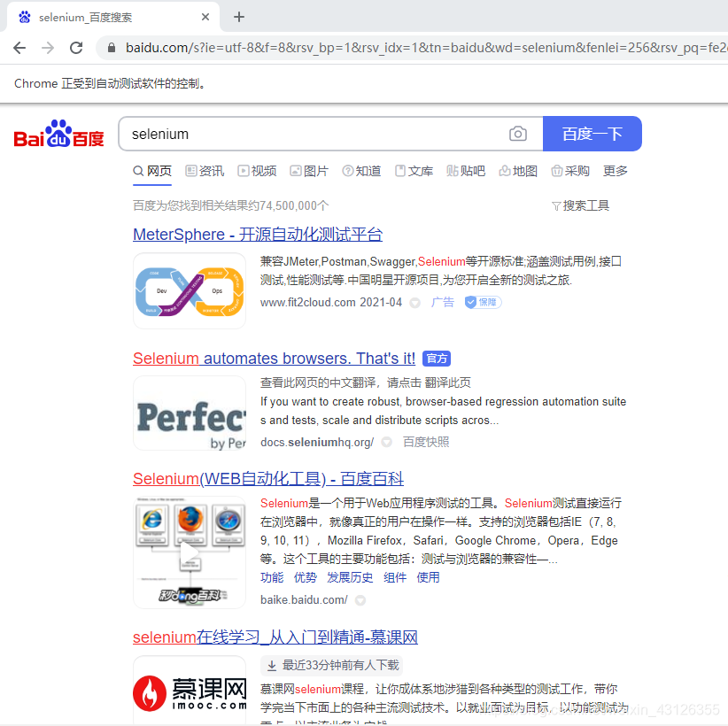Switch to the 视频 tab
The width and height of the screenshot is (728, 726).
tap(257, 171)
